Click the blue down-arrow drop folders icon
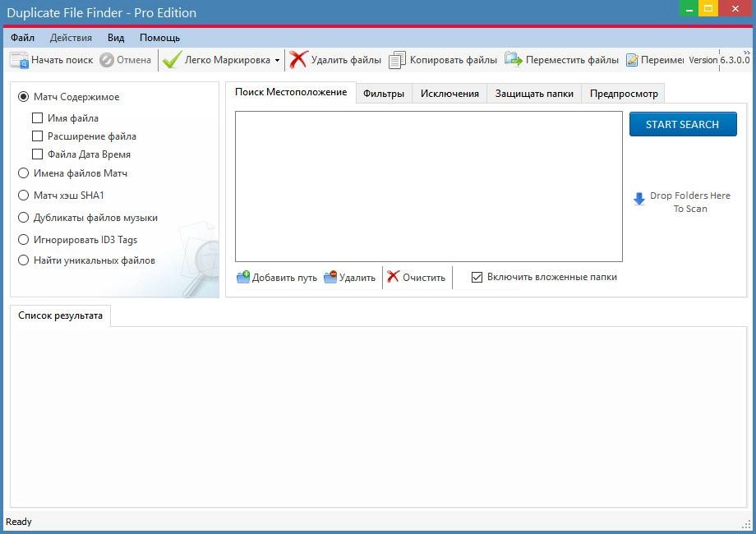Image resolution: width=756 pixels, height=534 pixels. click(639, 199)
